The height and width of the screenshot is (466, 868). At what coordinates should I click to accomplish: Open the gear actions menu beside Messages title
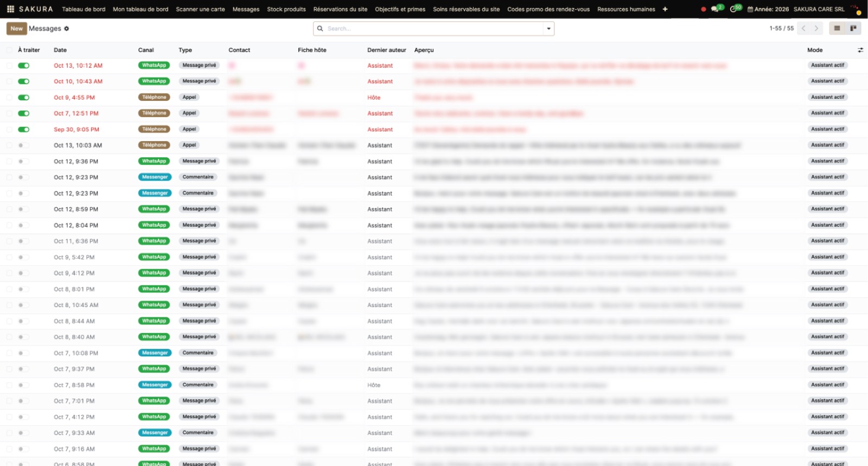[x=67, y=29]
